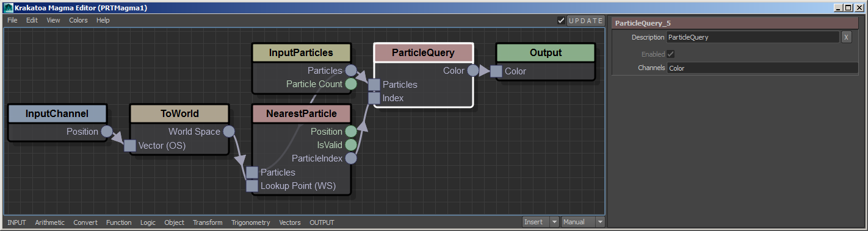Open the Help menu

pos(103,20)
